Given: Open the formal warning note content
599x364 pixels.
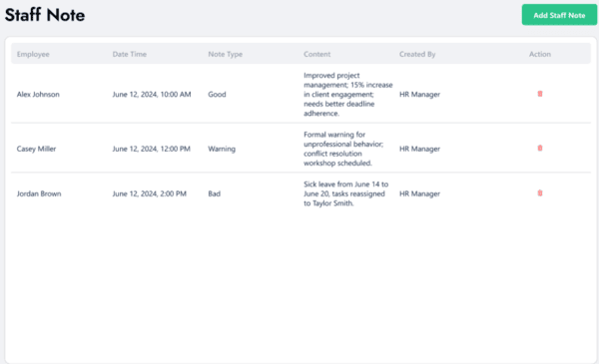Looking at the screenshot, I should pyautogui.click(x=343, y=149).
